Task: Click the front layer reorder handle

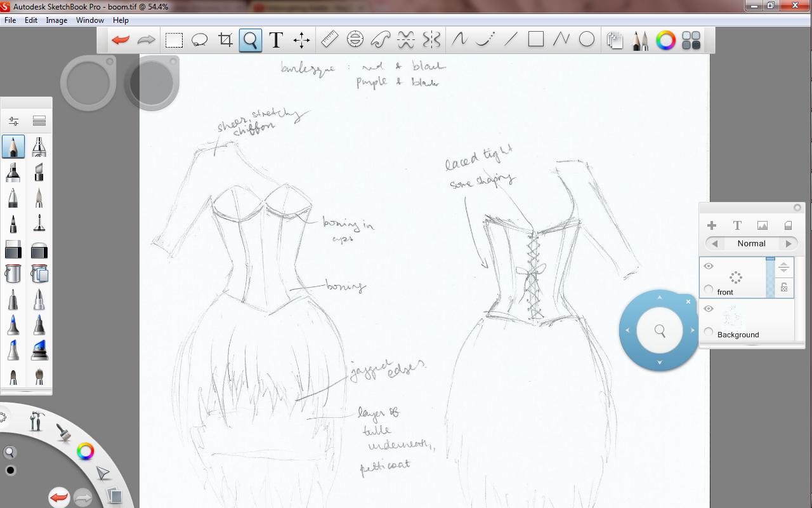Action: point(784,267)
